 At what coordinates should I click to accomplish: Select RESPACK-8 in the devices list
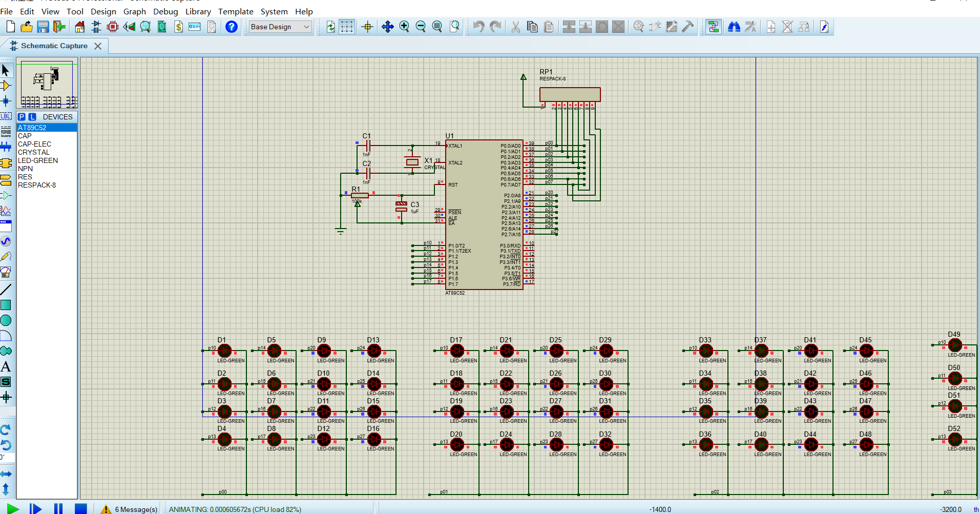click(47, 185)
